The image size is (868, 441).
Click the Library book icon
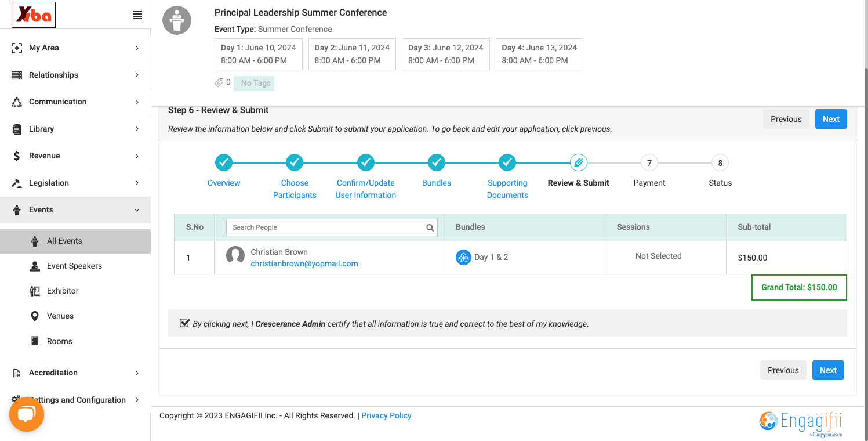coord(17,129)
